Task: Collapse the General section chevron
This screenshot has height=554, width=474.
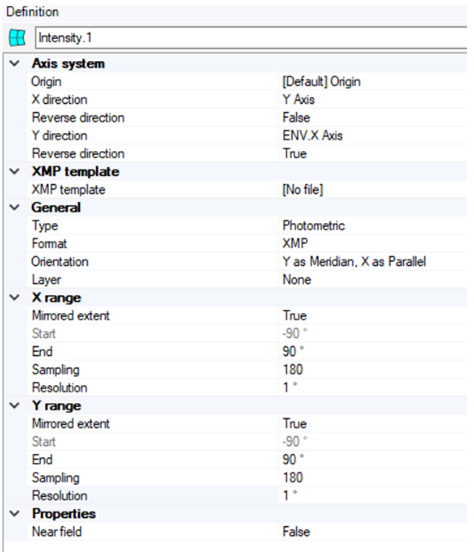Action: pos(15,207)
